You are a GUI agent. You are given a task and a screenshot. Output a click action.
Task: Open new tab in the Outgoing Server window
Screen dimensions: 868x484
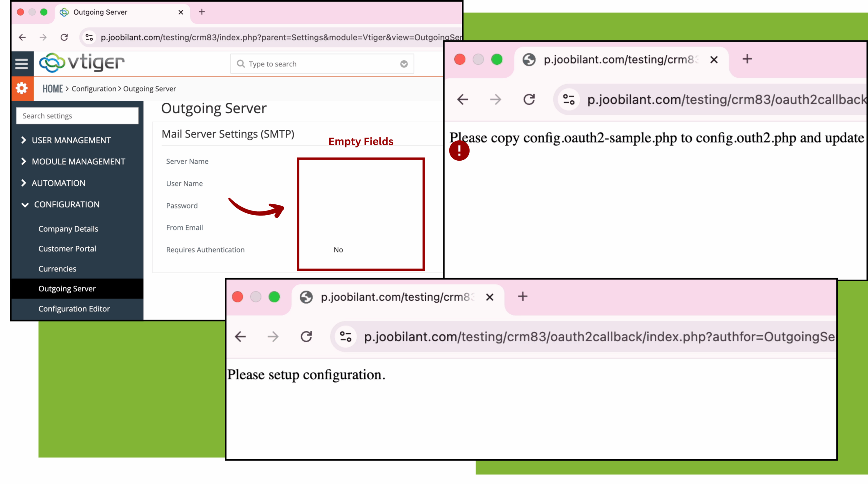(x=202, y=12)
